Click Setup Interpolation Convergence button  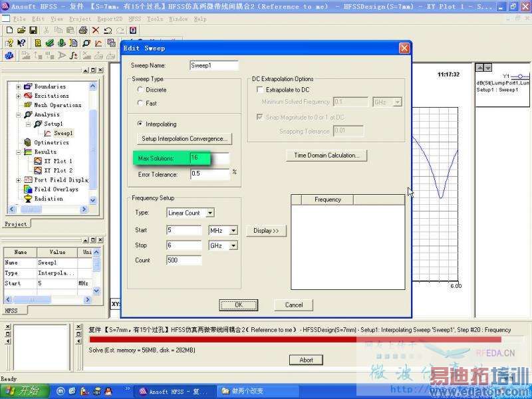pos(184,139)
